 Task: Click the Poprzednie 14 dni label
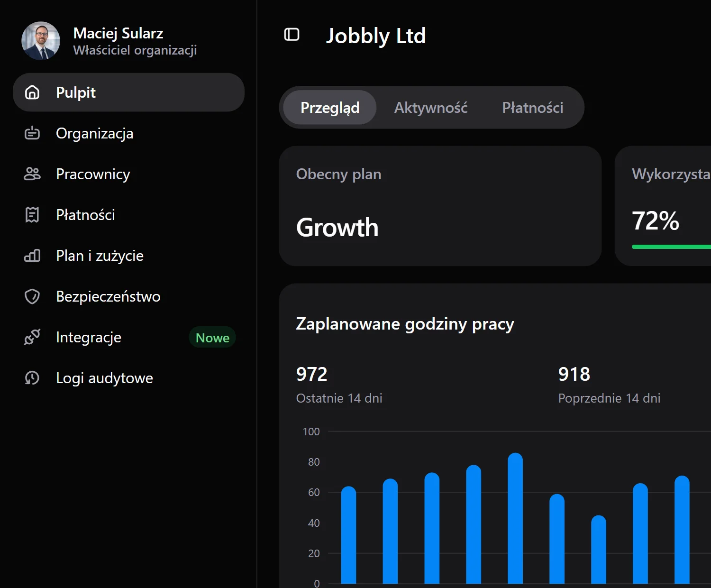pos(609,398)
